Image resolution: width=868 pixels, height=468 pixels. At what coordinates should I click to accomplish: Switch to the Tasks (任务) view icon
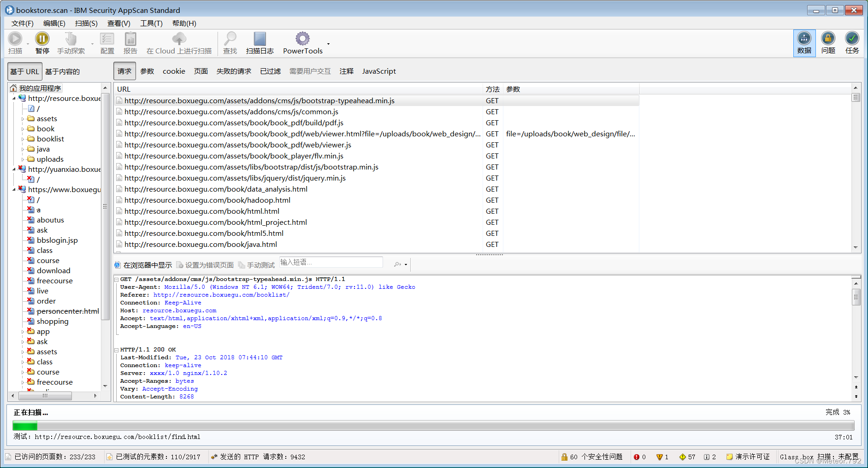point(852,38)
